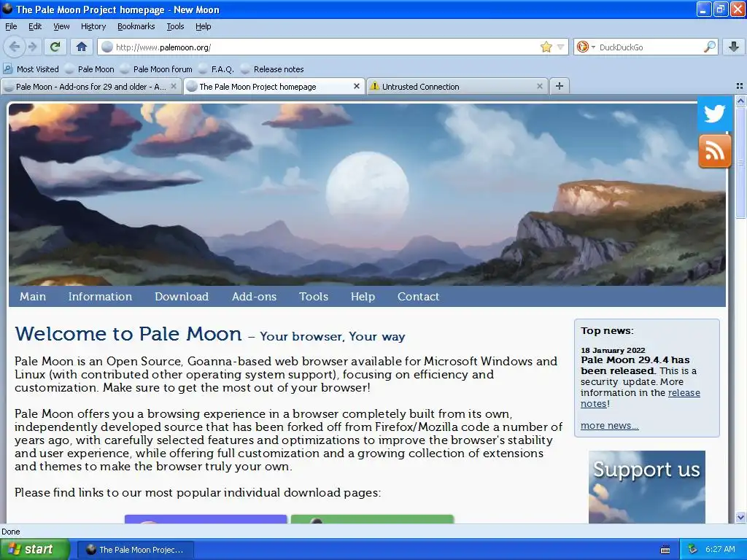Click the on-screen keyboard tray icon
This screenshot has width=747, height=560.
(665, 550)
